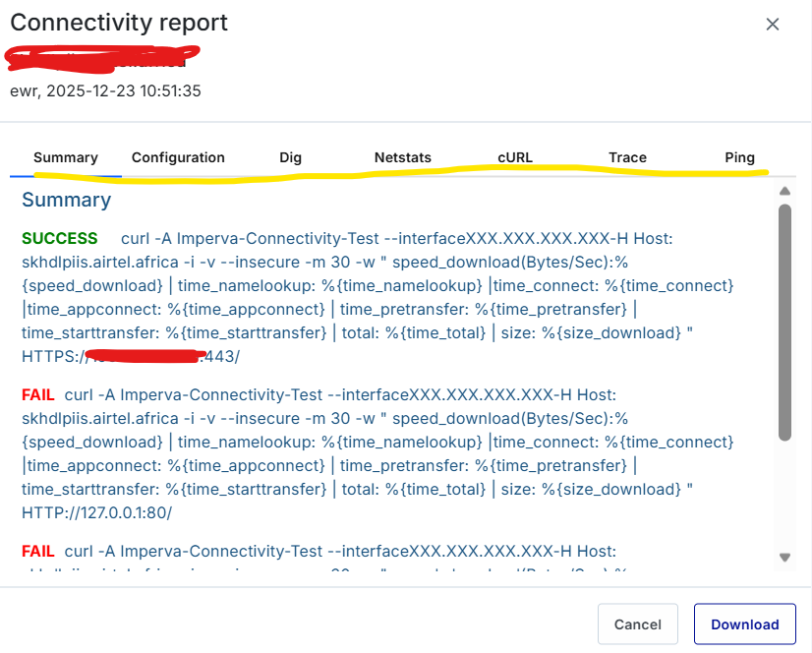
Task: Click the scrollbar down arrow
Action: click(784, 558)
